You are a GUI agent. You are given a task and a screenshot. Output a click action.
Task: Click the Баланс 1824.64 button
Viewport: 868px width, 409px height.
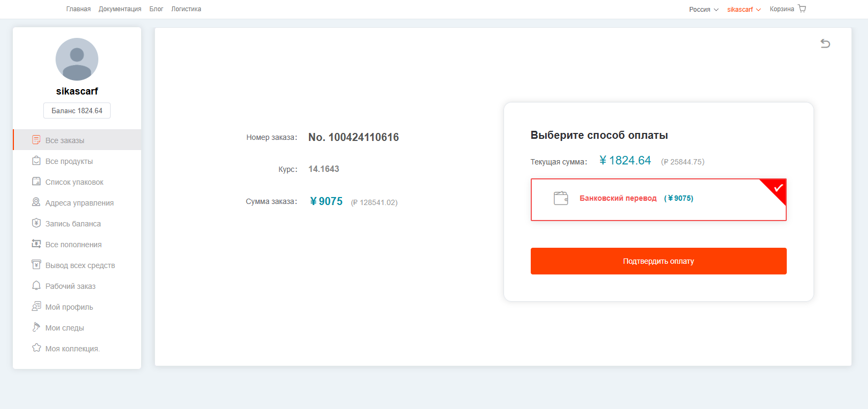pos(77,111)
